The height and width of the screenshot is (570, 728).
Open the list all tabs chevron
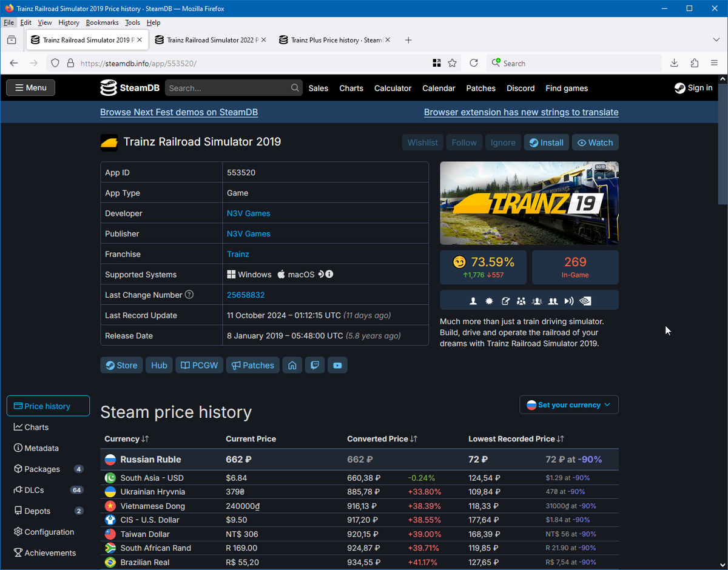tap(716, 40)
